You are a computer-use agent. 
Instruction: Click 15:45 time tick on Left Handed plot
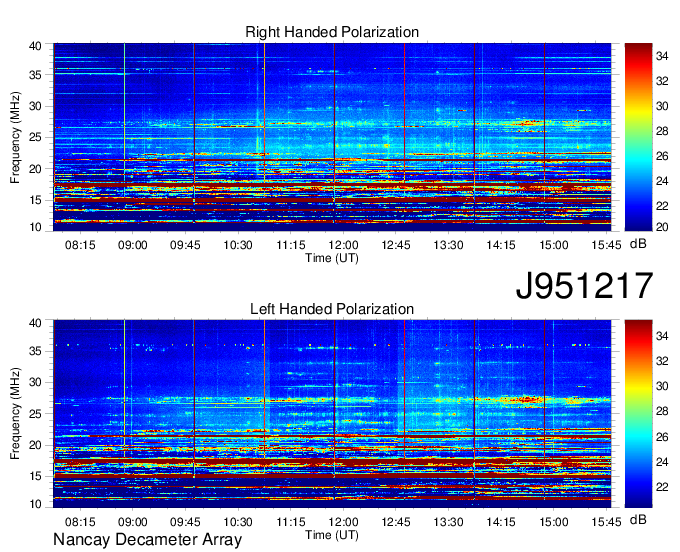(x=606, y=522)
